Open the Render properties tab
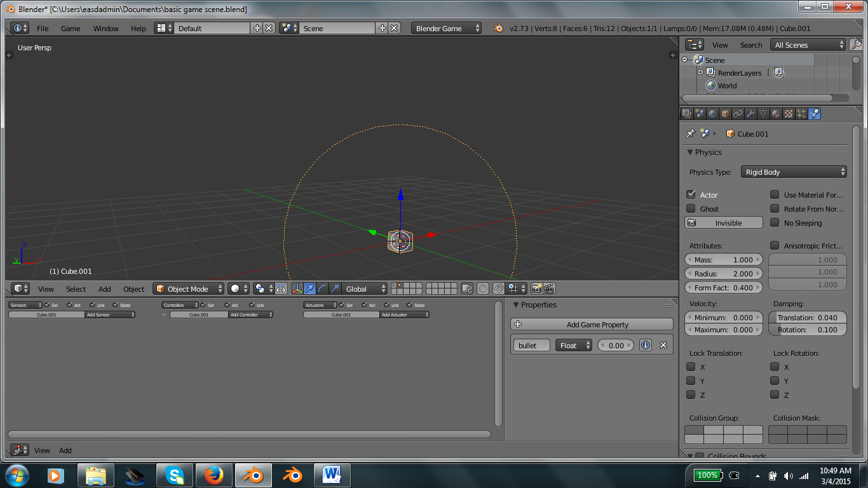The height and width of the screenshot is (488, 868). coord(687,114)
